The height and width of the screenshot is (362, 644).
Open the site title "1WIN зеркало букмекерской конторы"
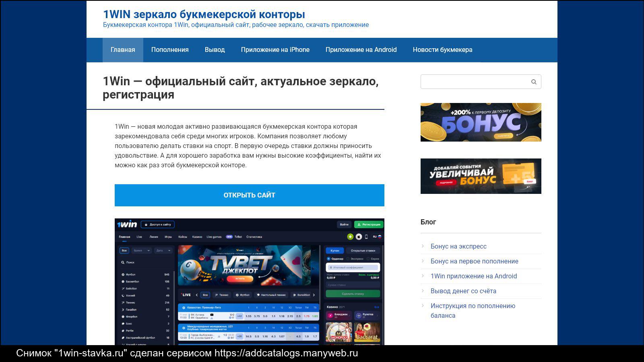204,14
